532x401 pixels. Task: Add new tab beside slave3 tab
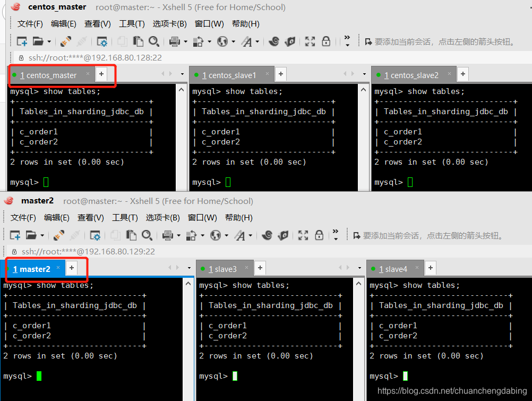click(x=260, y=268)
